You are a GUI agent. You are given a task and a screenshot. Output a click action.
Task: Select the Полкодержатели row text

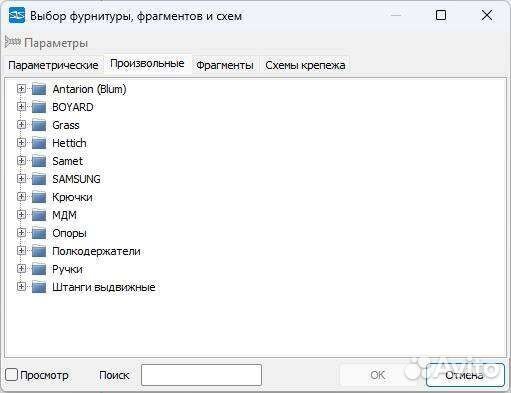96,251
